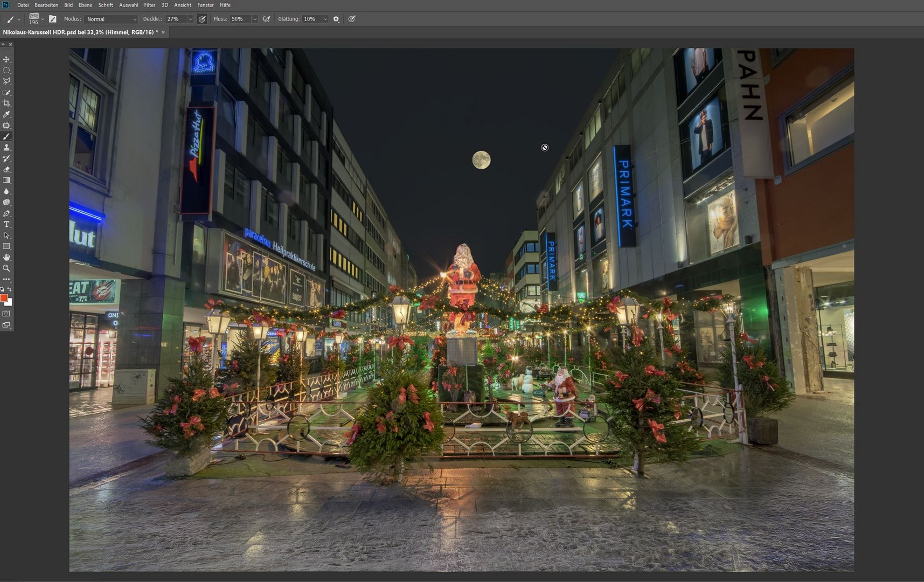Select the Elliptical Marquee tool
The width and height of the screenshot is (924, 582).
pos(6,71)
